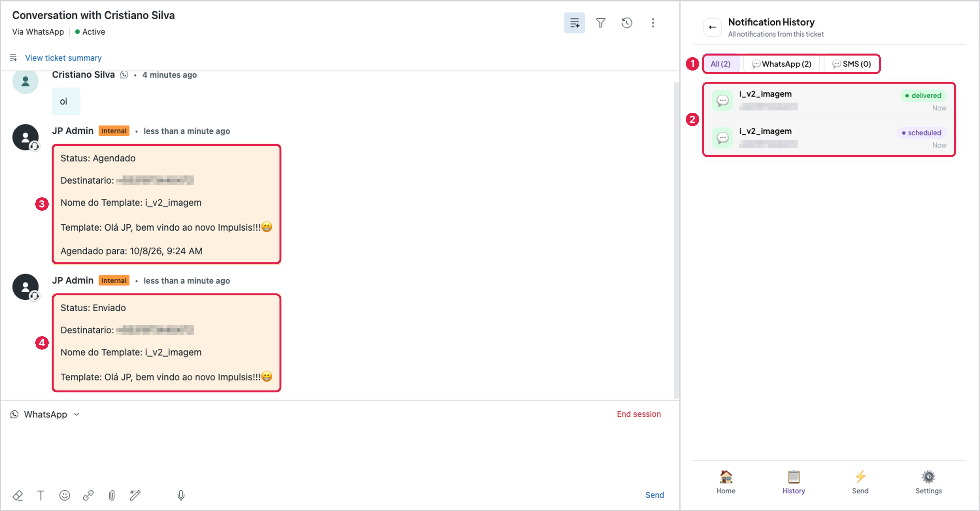Expand the WhatsApp channel dropdown
The width and height of the screenshot is (980, 511).
[x=45, y=414]
